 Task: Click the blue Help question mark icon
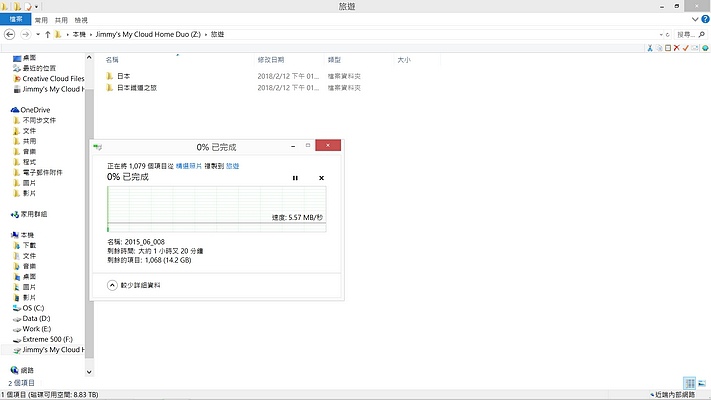706,19
